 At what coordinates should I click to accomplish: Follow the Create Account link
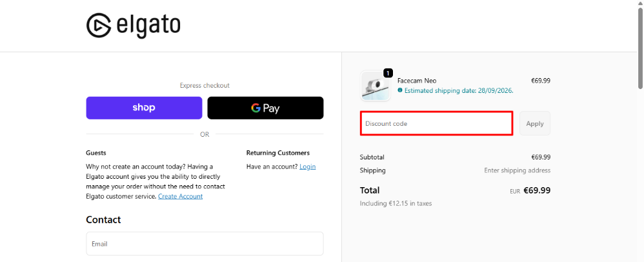(180, 196)
